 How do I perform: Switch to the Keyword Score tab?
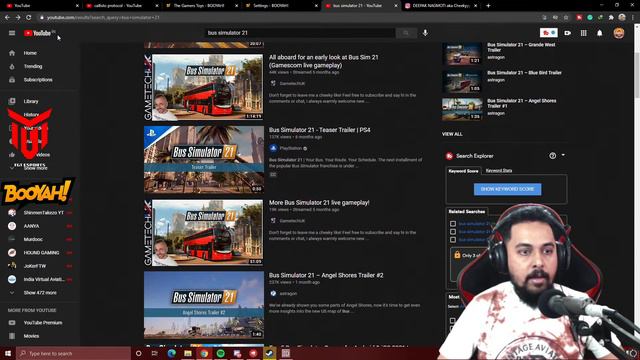[463, 171]
